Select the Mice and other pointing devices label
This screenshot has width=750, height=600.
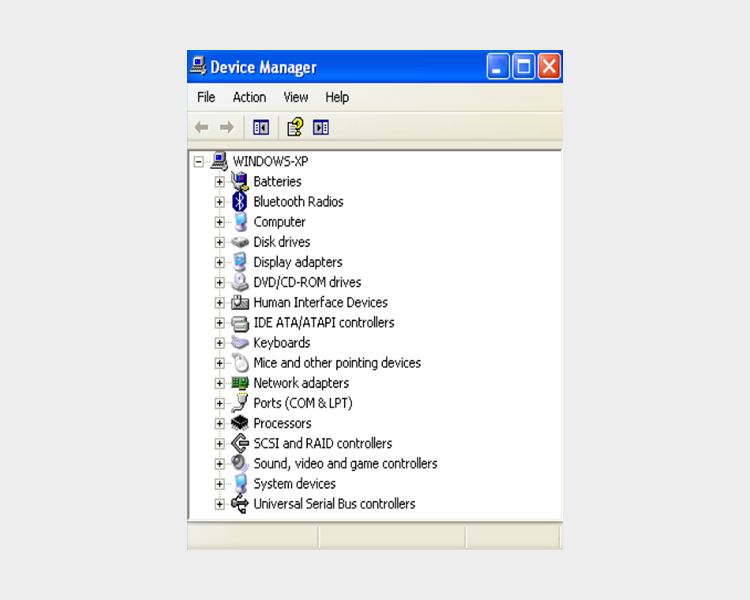tap(337, 363)
